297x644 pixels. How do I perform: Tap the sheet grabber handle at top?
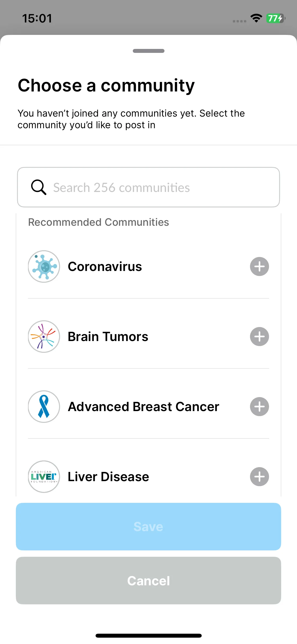(148, 51)
